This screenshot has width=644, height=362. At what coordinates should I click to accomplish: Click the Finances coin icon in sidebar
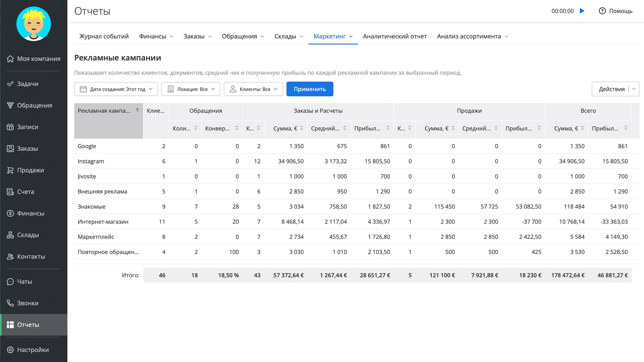click(x=10, y=213)
